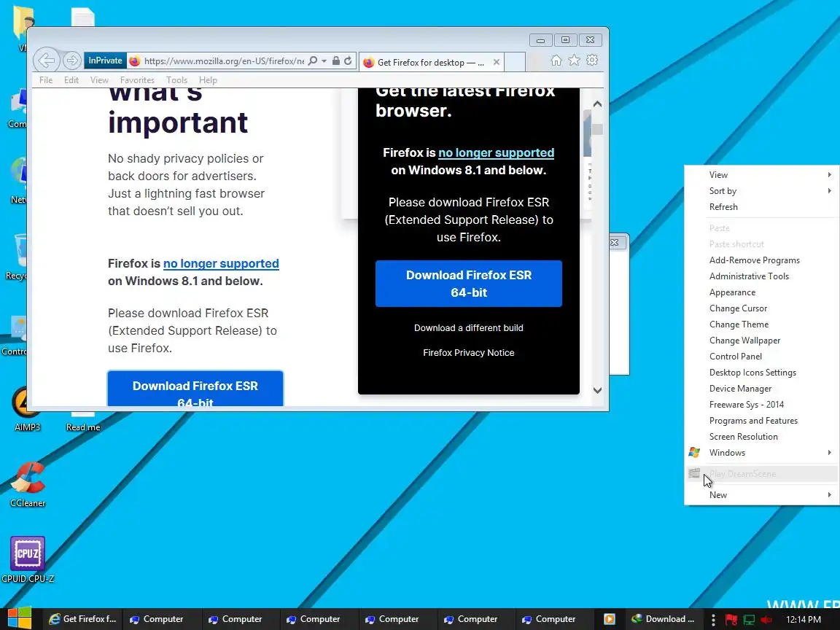Refresh the page with the reload icon
840x630 pixels.
tap(349, 61)
